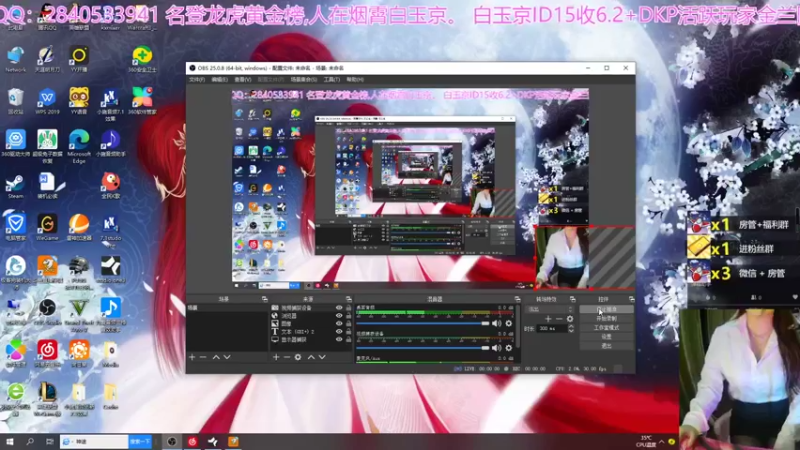
Task: Open source properties gear in Sources panel
Action: click(298, 357)
